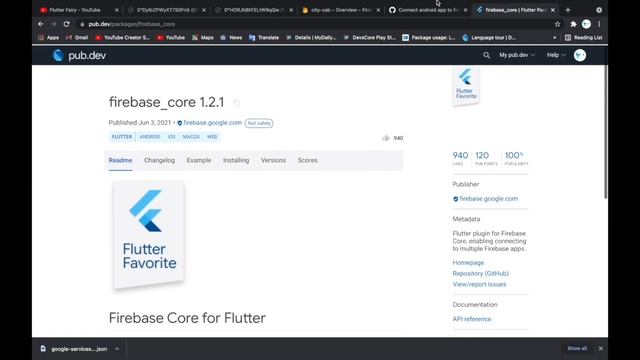Open the Reading List
The width and height of the screenshot is (640, 360).
pos(584,38)
